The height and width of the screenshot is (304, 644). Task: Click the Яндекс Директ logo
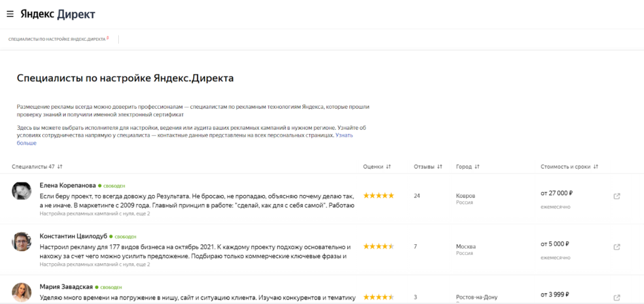[x=58, y=13]
